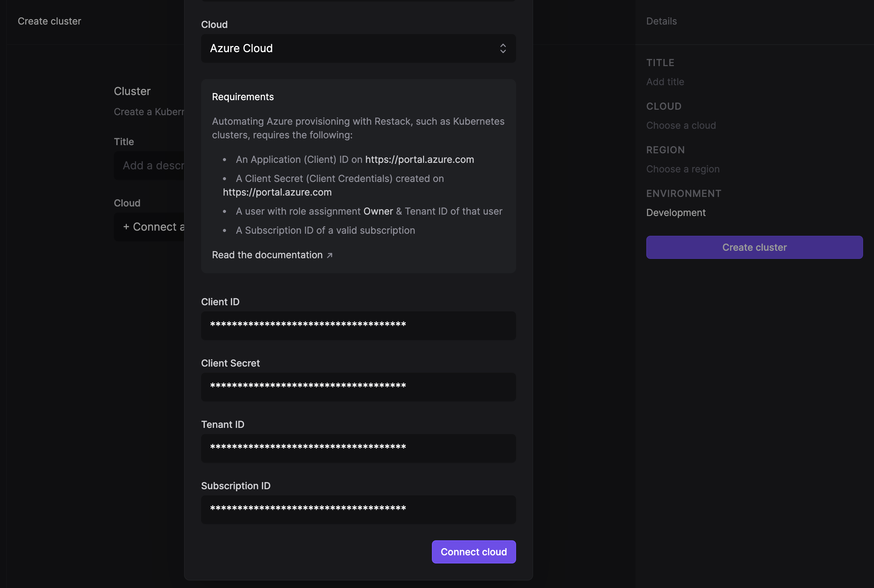Open Read the documentation
874x588 pixels.
pyautogui.click(x=267, y=254)
